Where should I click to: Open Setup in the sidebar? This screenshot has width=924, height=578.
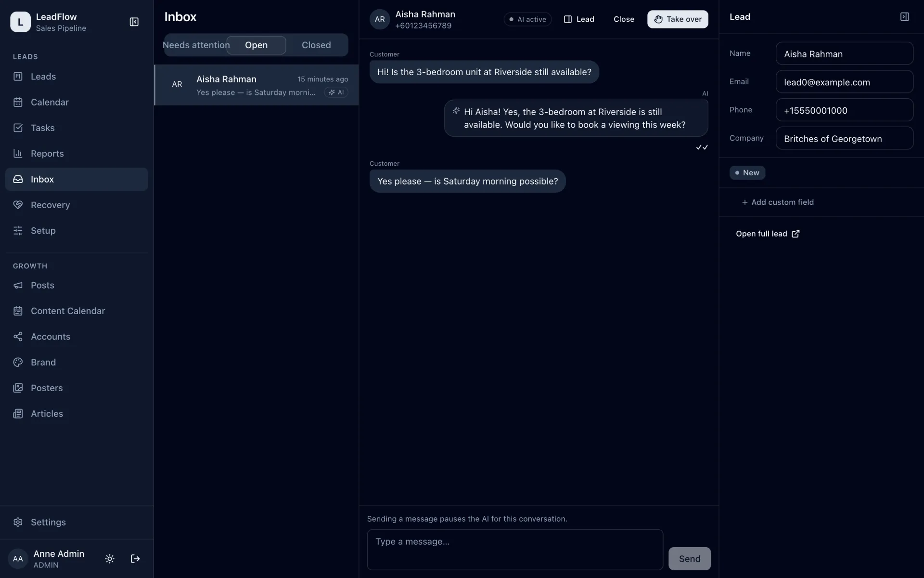click(77, 231)
